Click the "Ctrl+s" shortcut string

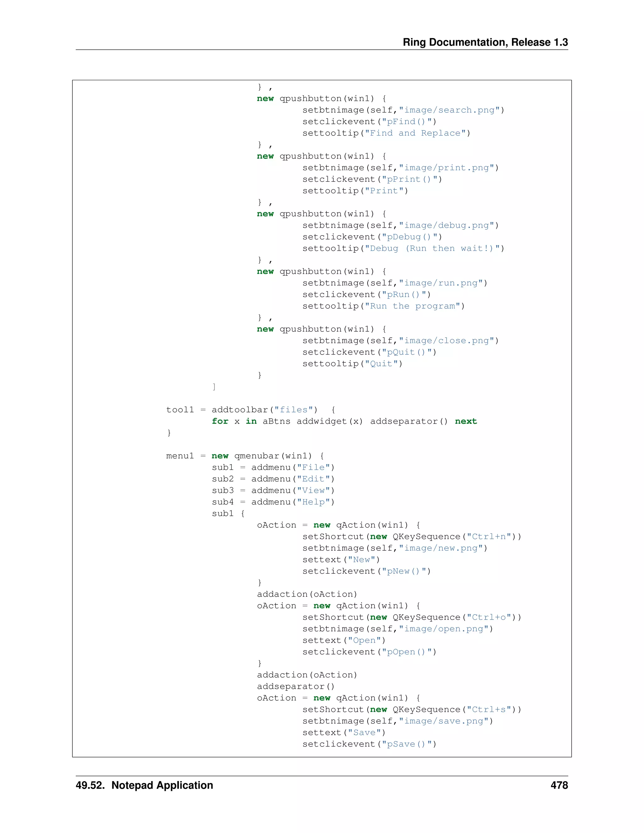click(x=489, y=709)
